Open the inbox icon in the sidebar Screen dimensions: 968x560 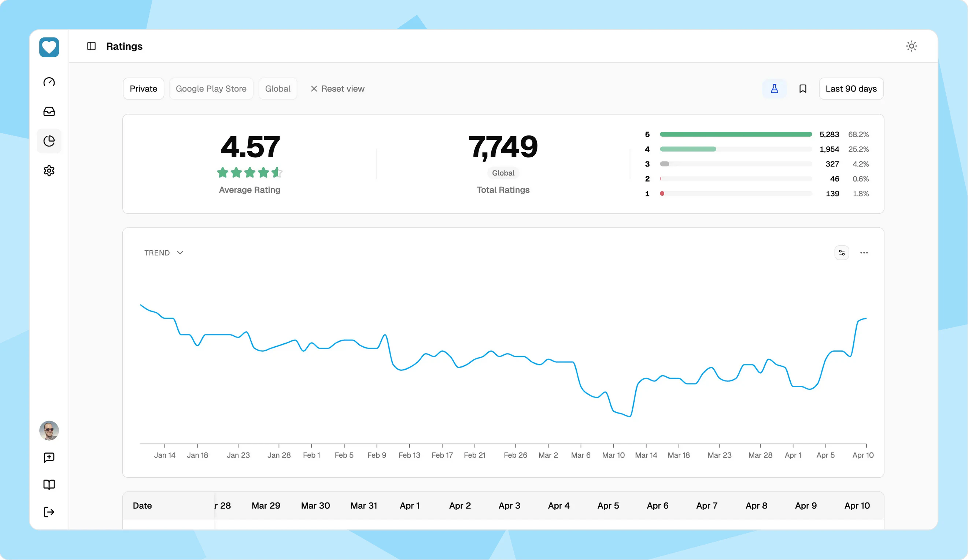pyautogui.click(x=49, y=112)
